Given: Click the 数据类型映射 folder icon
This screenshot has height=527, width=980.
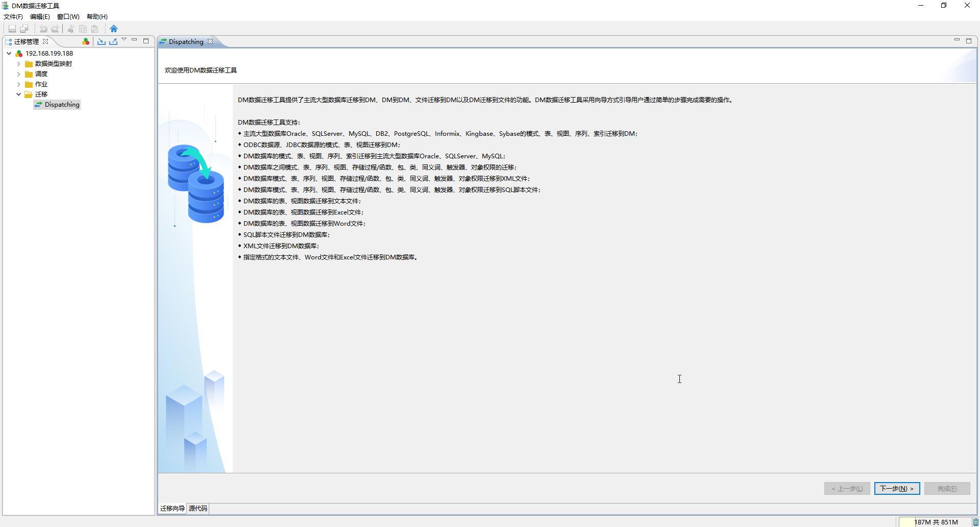Looking at the screenshot, I should pos(29,64).
